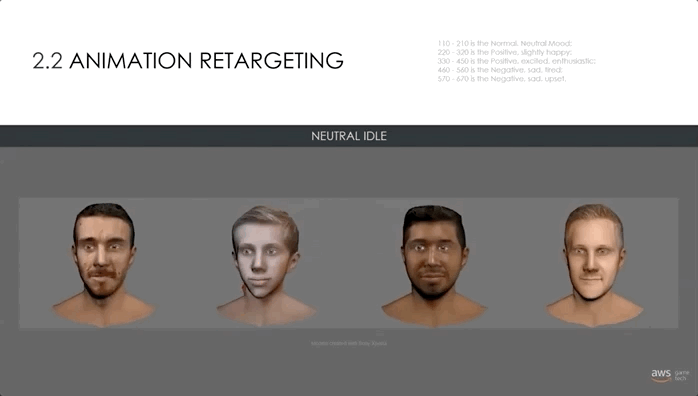Click the AWS logo
698x396 pixels.
tap(661, 375)
